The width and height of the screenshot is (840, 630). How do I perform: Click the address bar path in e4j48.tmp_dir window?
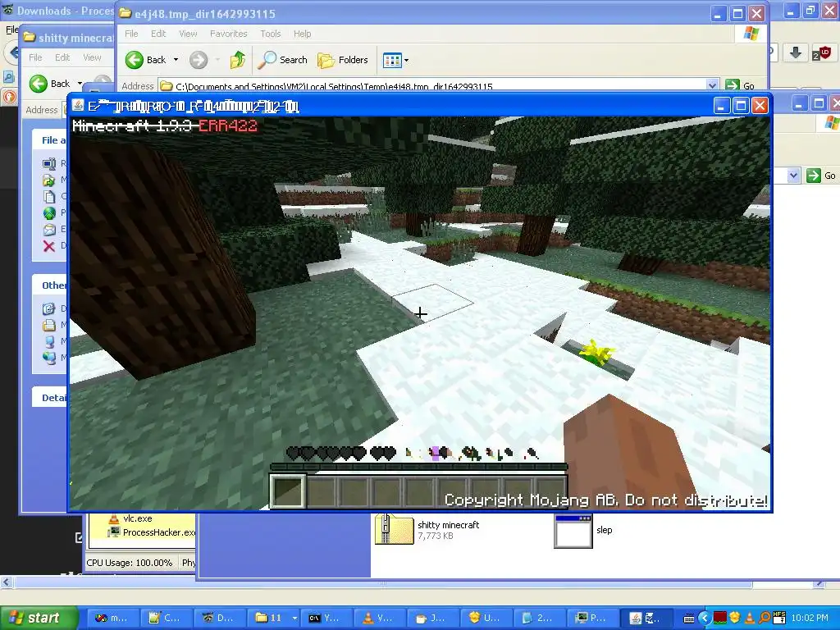click(334, 85)
